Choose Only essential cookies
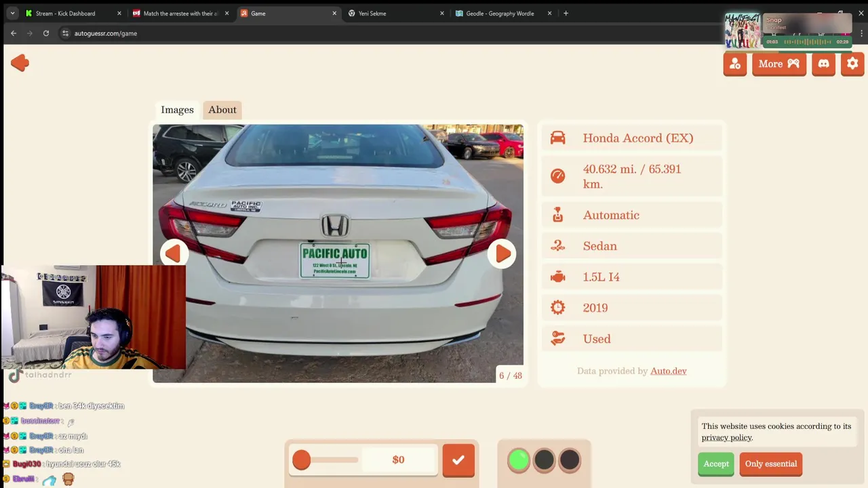 771,464
